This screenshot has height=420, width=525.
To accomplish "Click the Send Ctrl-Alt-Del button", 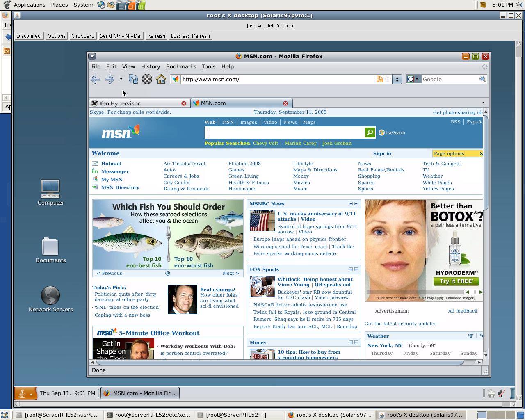I will (x=121, y=36).
